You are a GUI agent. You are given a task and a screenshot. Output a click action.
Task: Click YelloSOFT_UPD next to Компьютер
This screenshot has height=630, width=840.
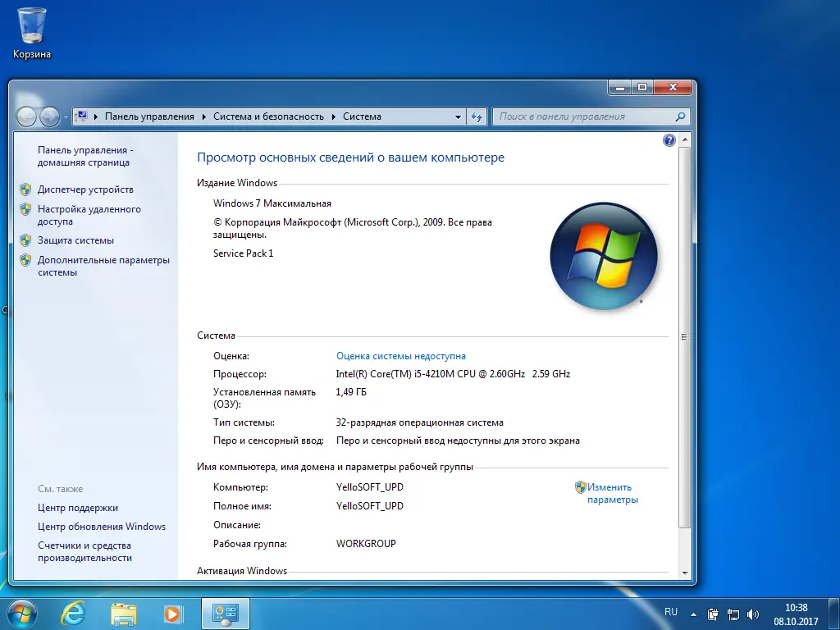[370, 487]
